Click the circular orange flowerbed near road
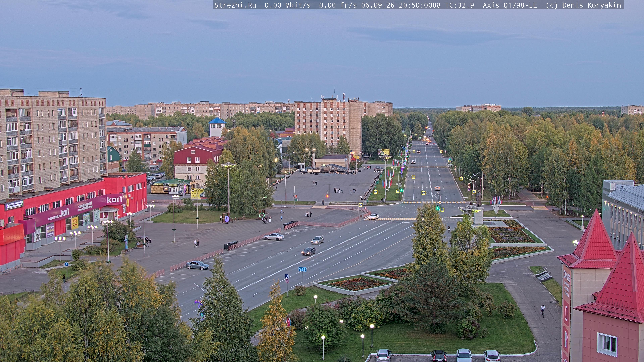Screen dimensions: 644x362 [x=358, y=284]
